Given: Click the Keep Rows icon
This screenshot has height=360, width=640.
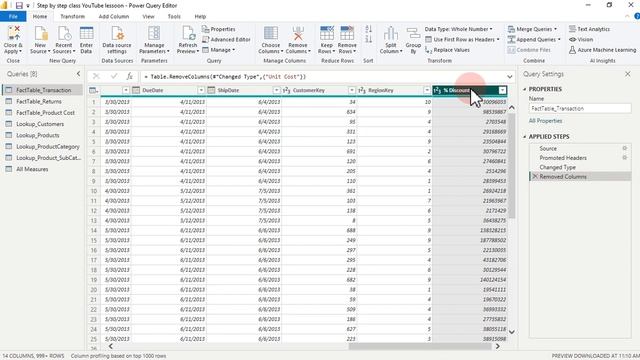Looking at the screenshot, I should 327,33.
